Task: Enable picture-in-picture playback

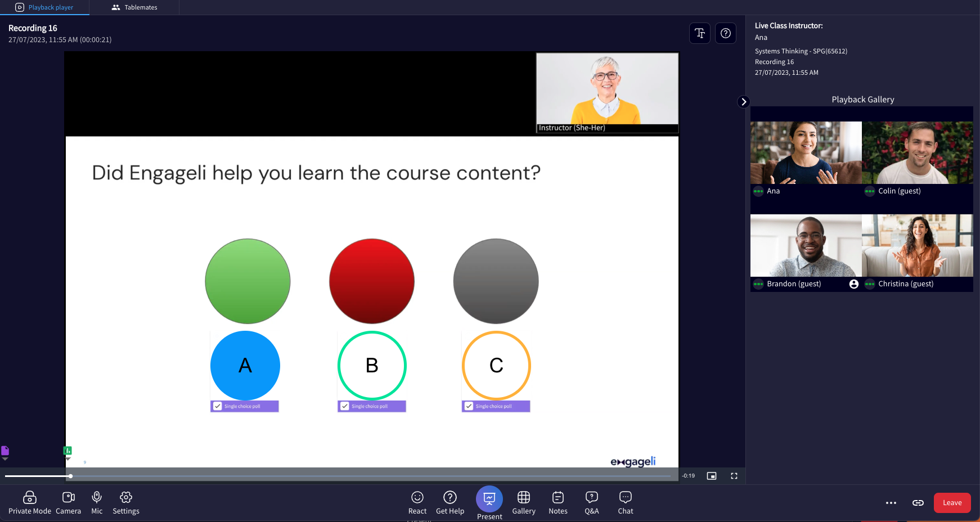Action: pyautogui.click(x=711, y=476)
